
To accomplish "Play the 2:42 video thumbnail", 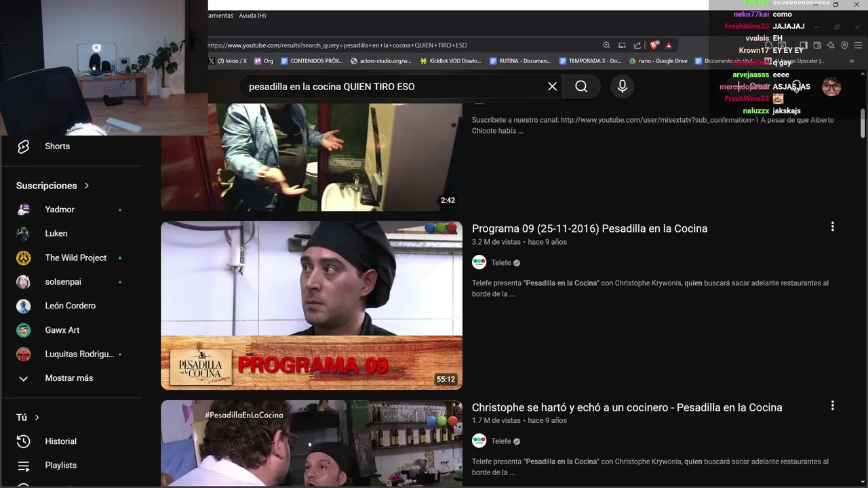I will click(311, 157).
